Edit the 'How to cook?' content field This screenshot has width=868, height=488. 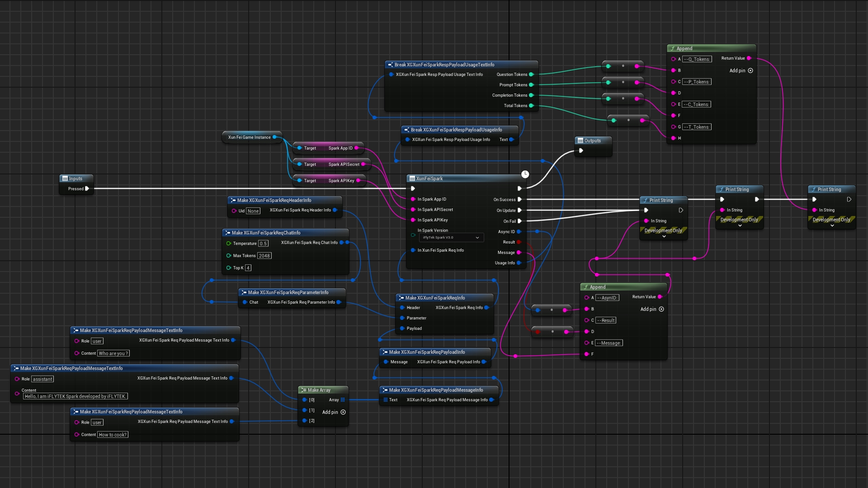pyautogui.click(x=113, y=435)
